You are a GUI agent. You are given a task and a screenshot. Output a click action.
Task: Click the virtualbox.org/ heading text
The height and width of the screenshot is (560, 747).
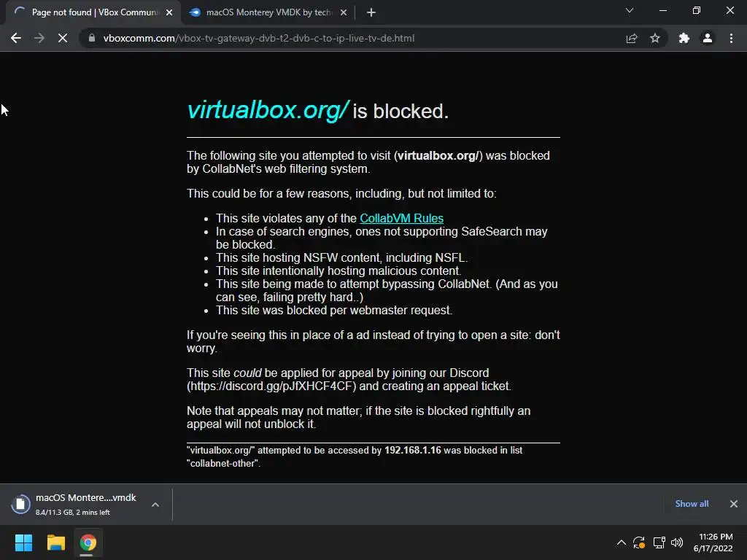click(x=268, y=110)
